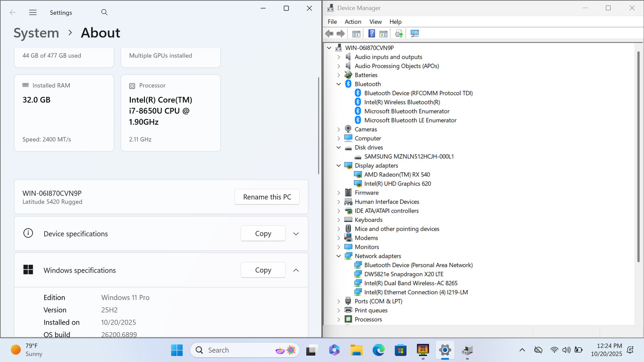Viewport: 644px width, 362px height.
Task: Open the Start menu Windows button
Action: [x=177, y=350]
